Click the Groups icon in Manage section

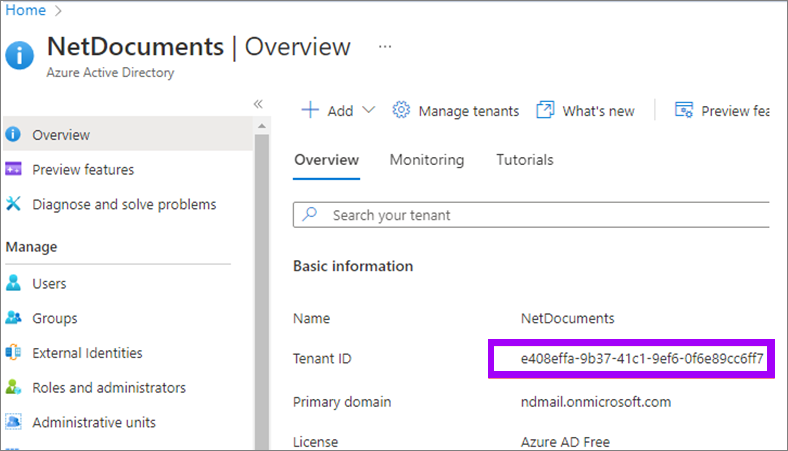pyautogui.click(x=14, y=318)
